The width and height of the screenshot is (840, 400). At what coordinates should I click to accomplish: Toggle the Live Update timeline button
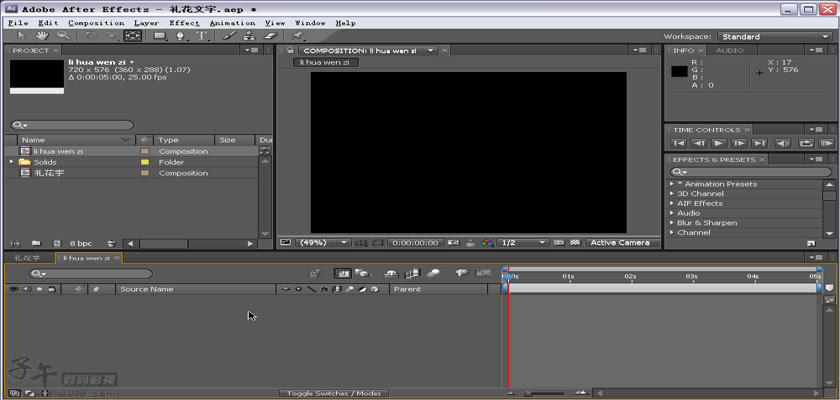click(x=343, y=274)
